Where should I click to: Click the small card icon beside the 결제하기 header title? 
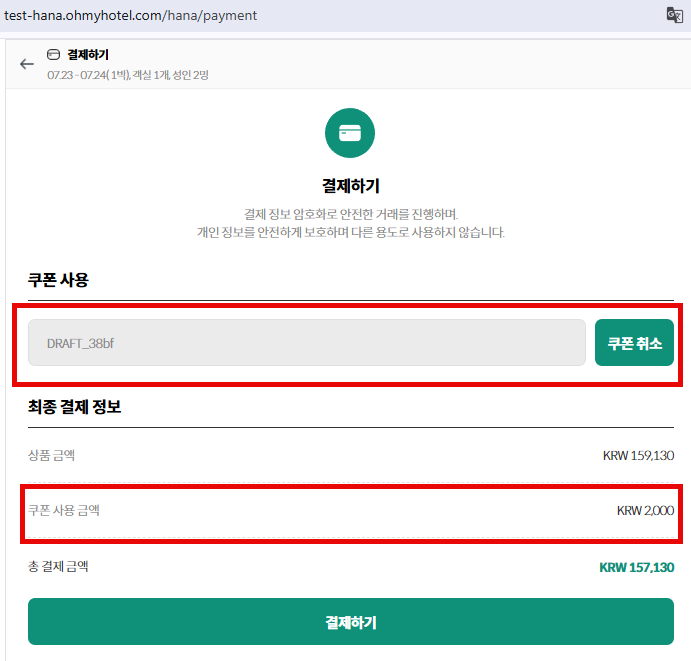click(54, 54)
